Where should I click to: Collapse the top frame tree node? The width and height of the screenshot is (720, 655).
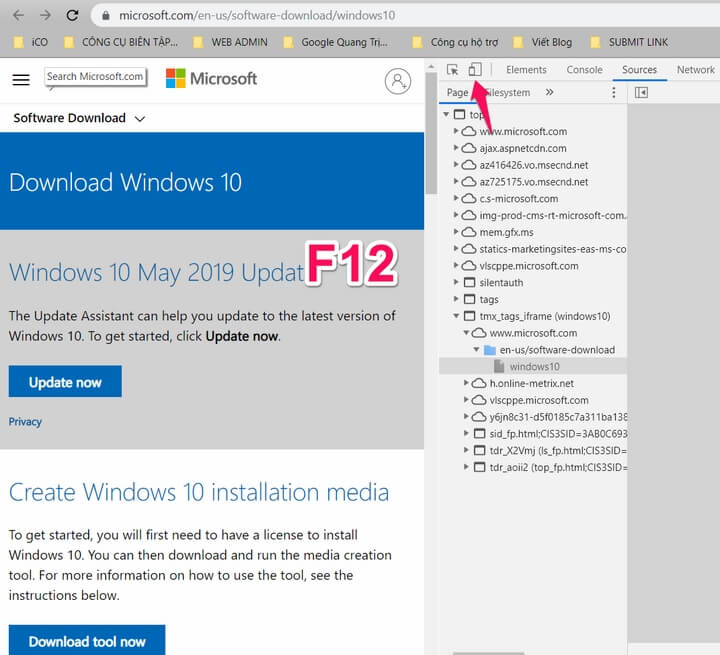pyautogui.click(x=446, y=114)
